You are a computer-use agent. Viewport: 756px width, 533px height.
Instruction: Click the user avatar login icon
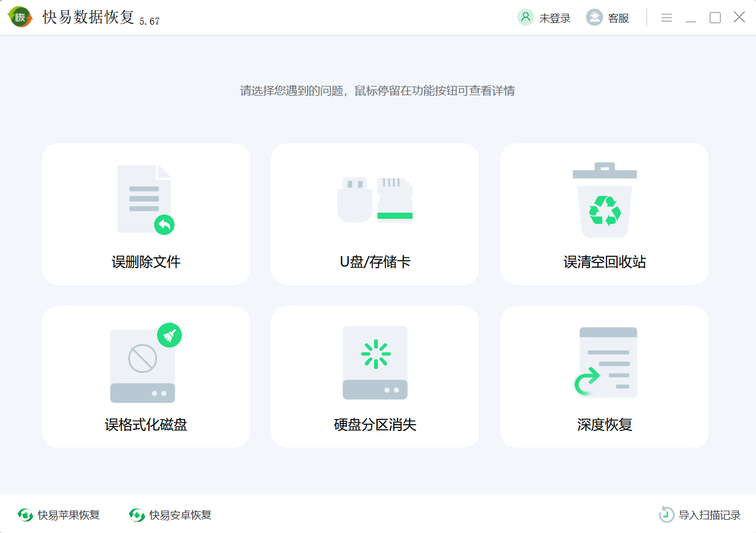pos(525,17)
